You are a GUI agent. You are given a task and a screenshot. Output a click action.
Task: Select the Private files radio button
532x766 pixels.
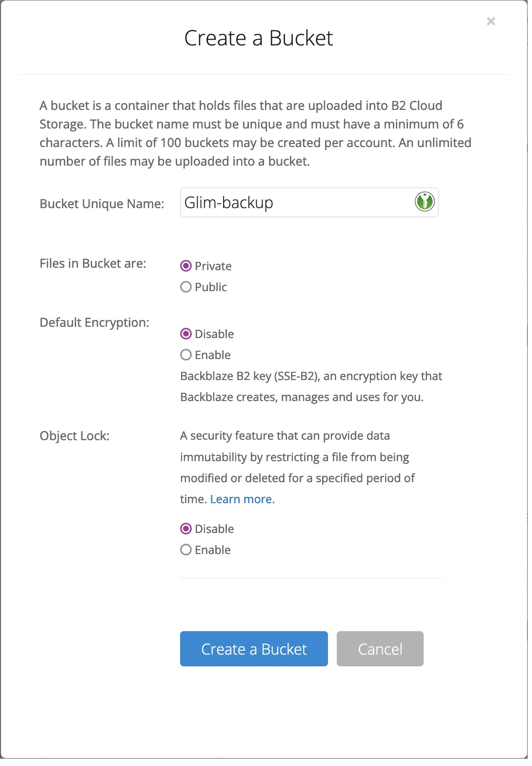[185, 266]
